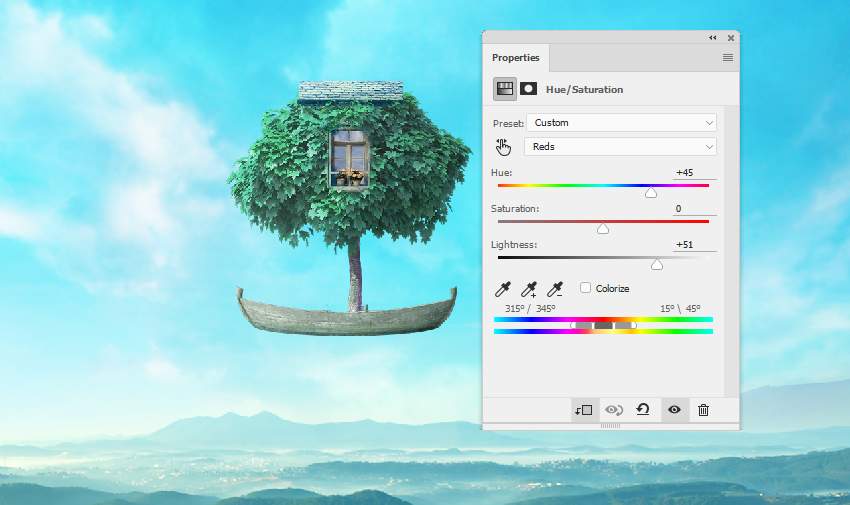Click the Hue/Saturation adjustment icon

[505, 89]
